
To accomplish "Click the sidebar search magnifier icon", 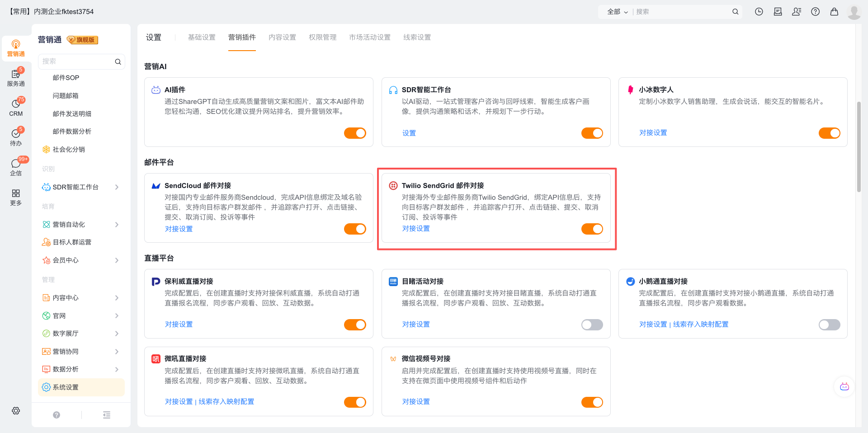I will (118, 61).
